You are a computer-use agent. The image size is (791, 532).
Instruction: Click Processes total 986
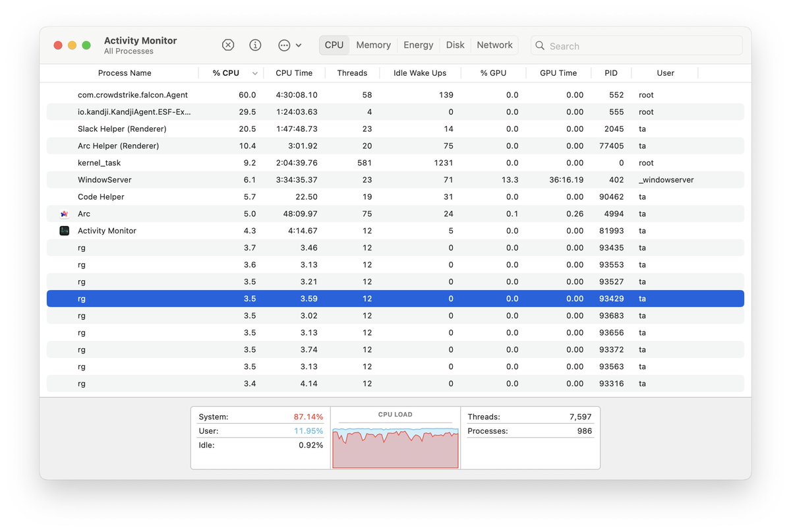pyautogui.click(x=583, y=431)
